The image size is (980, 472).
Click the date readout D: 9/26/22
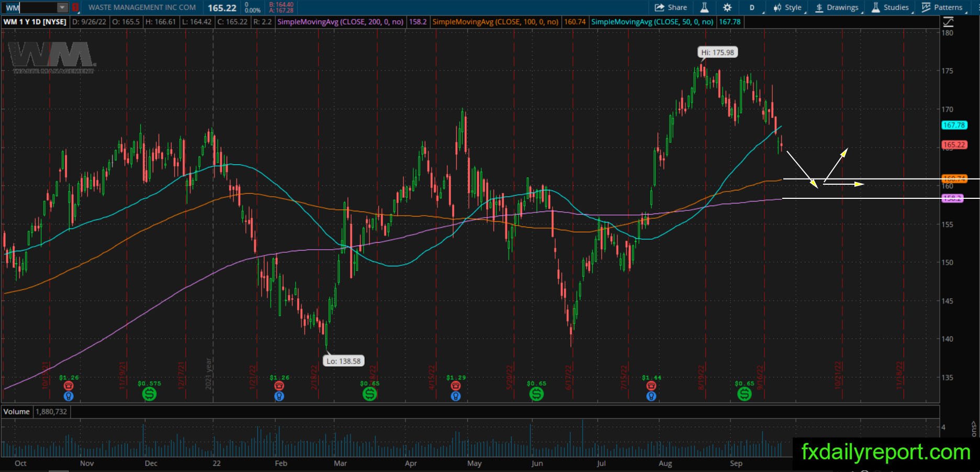(91, 22)
